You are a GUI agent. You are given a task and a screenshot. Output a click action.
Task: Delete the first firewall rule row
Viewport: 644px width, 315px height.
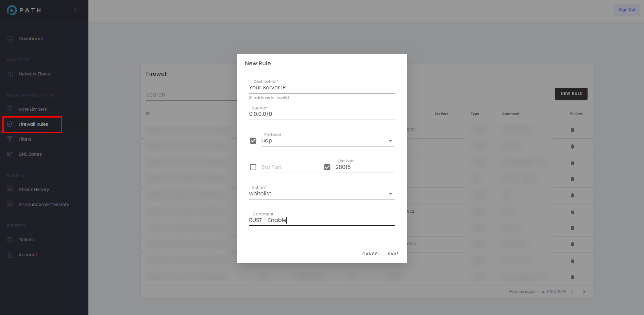point(573,130)
